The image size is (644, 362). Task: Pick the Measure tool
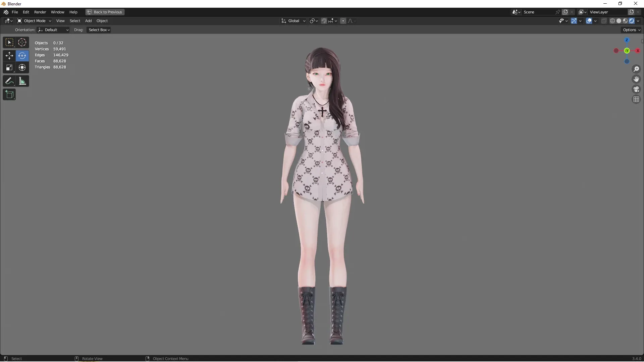(22, 81)
